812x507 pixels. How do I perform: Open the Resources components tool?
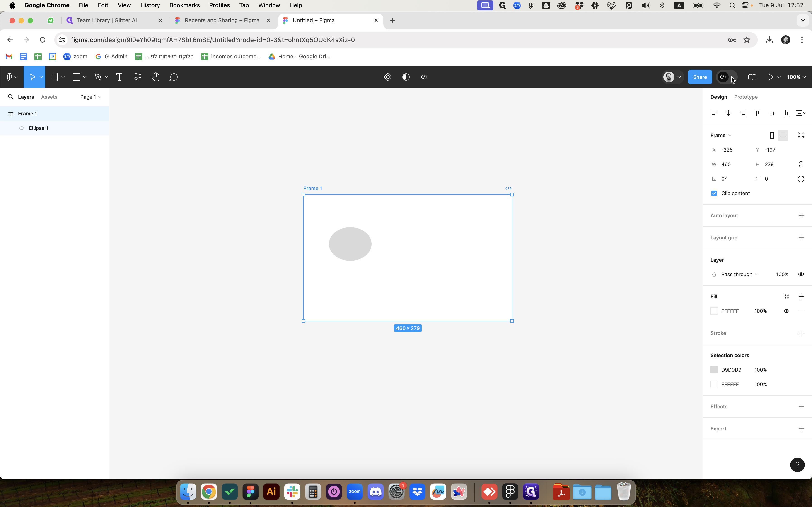coord(138,77)
